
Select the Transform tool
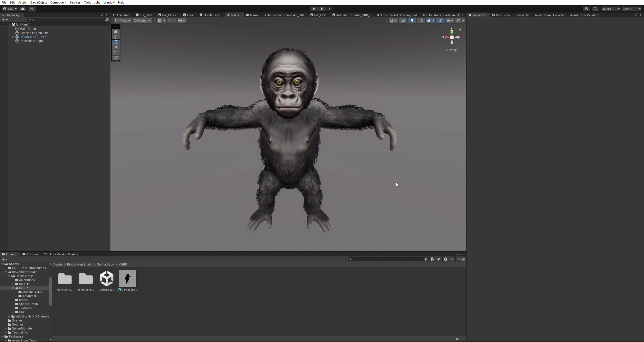pyautogui.click(x=116, y=58)
